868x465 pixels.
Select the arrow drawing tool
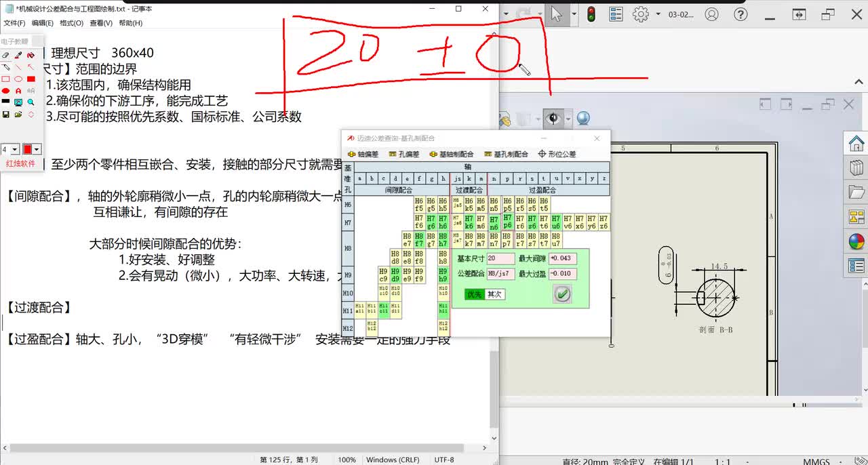tap(31, 67)
